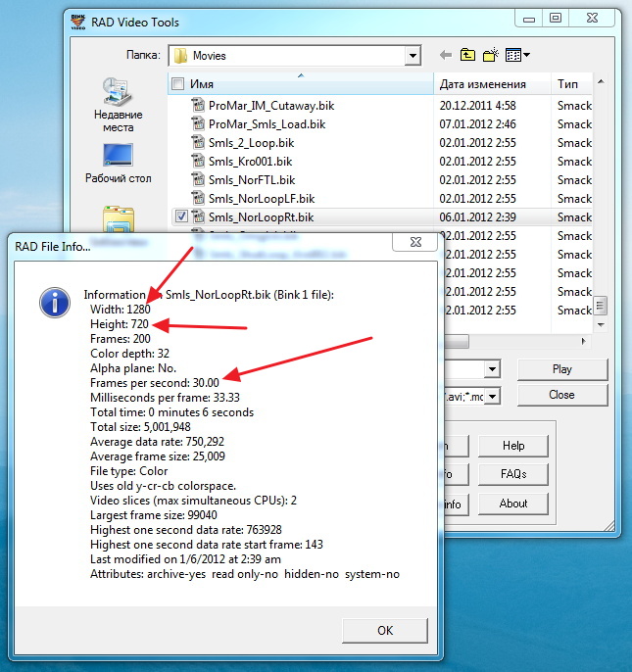Click file icon of Smls_Kro001.bik
This screenshot has height=672, width=632.
point(198,161)
